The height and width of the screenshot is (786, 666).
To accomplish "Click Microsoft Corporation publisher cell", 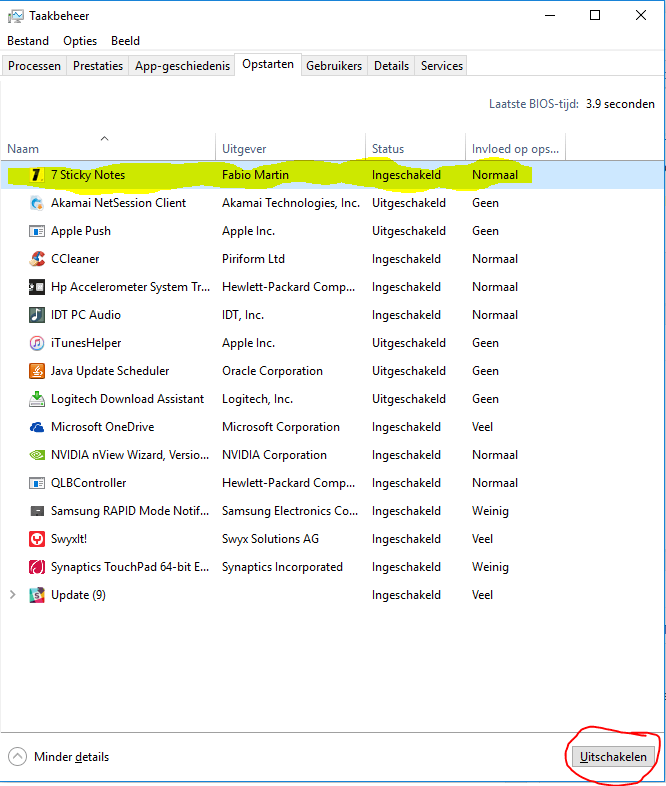I will pyautogui.click(x=281, y=427).
